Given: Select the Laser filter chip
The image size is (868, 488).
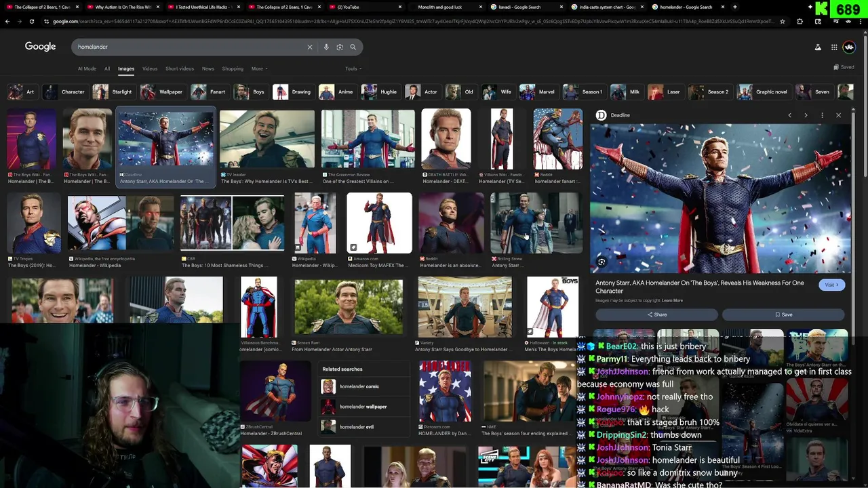Looking at the screenshot, I should (x=666, y=91).
